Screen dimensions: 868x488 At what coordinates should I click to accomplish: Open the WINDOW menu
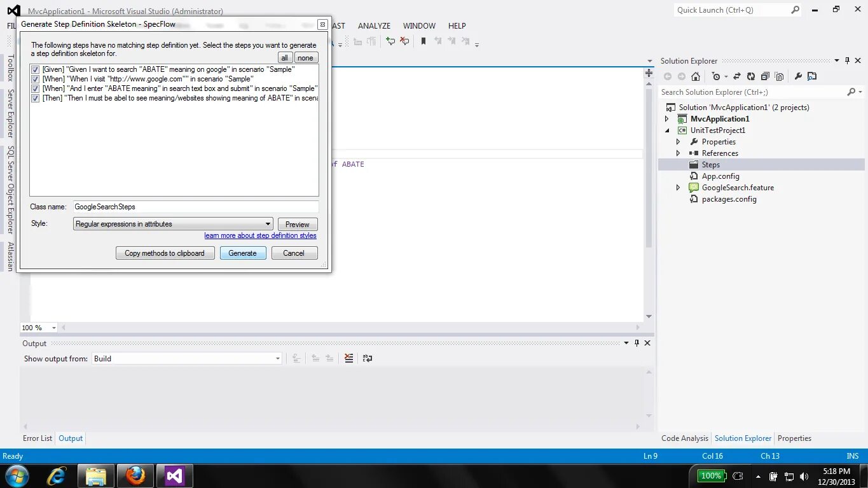point(419,25)
